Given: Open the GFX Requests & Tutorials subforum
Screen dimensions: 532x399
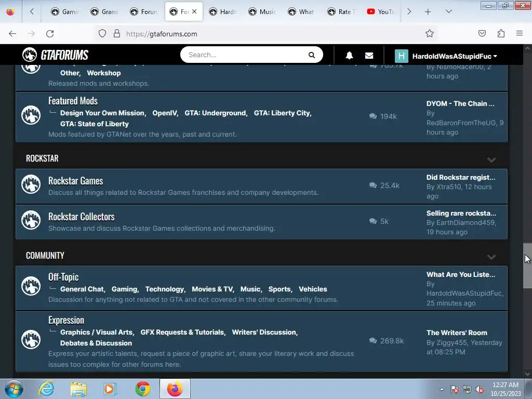Looking at the screenshot, I should pos(182,332).
